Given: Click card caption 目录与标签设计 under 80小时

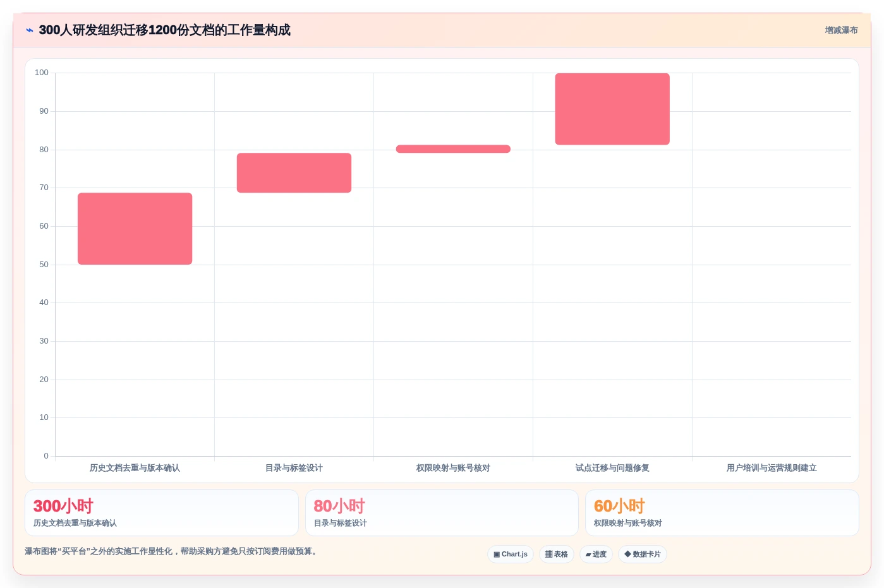Looking at the screenshot, I should point(341,523).
